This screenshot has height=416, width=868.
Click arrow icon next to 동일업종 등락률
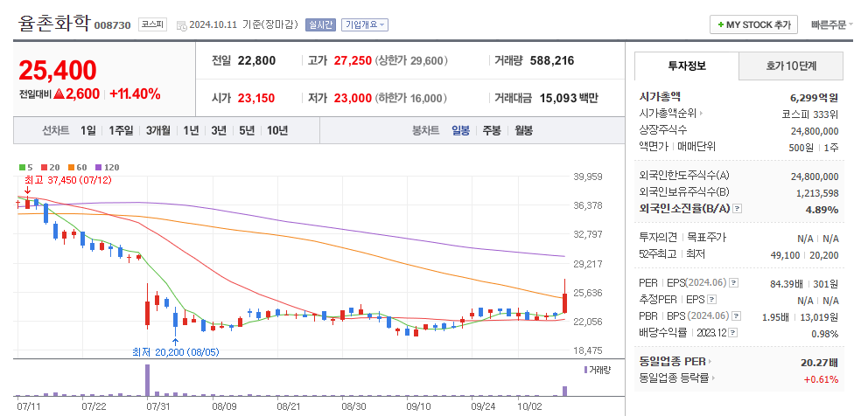point(713,378)
